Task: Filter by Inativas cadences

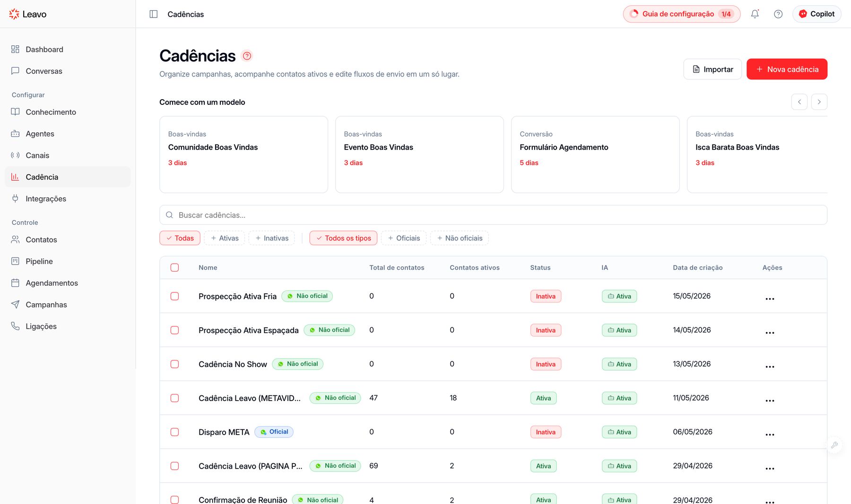Action: [272, 238]
